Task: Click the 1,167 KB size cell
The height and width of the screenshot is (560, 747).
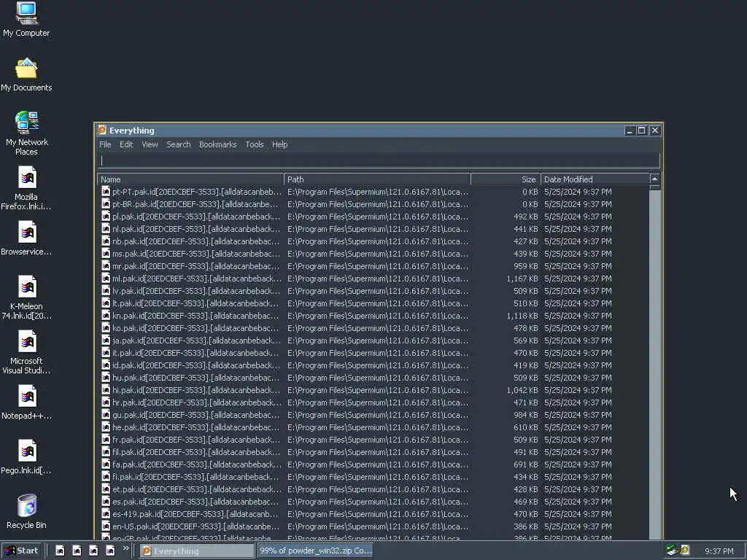Action: click(522, 278)
